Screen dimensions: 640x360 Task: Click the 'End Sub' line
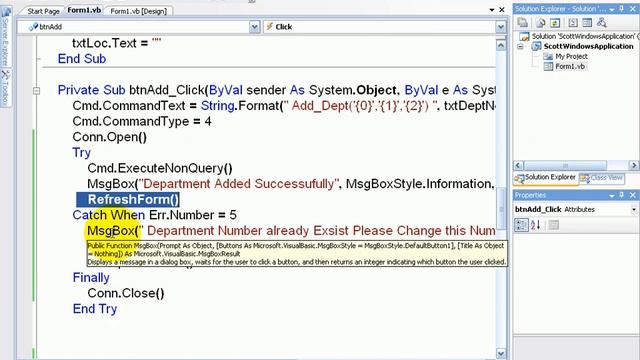82,59
